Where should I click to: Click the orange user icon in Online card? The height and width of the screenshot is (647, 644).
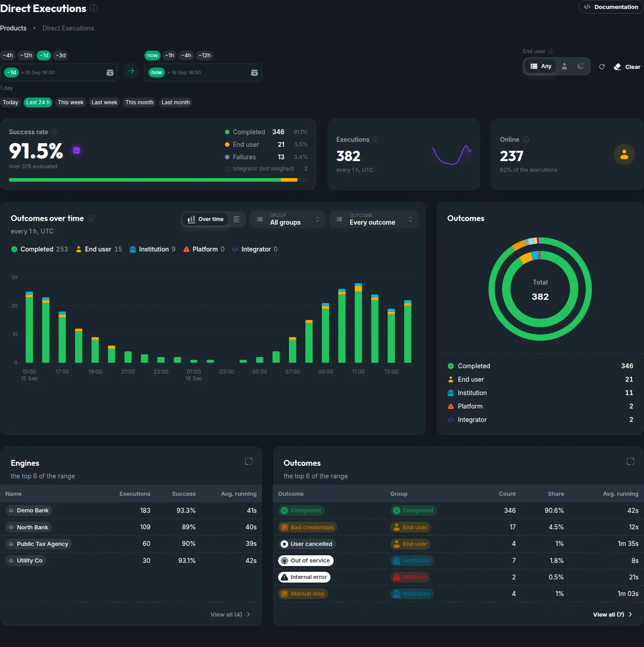click(x=624, y=155)
